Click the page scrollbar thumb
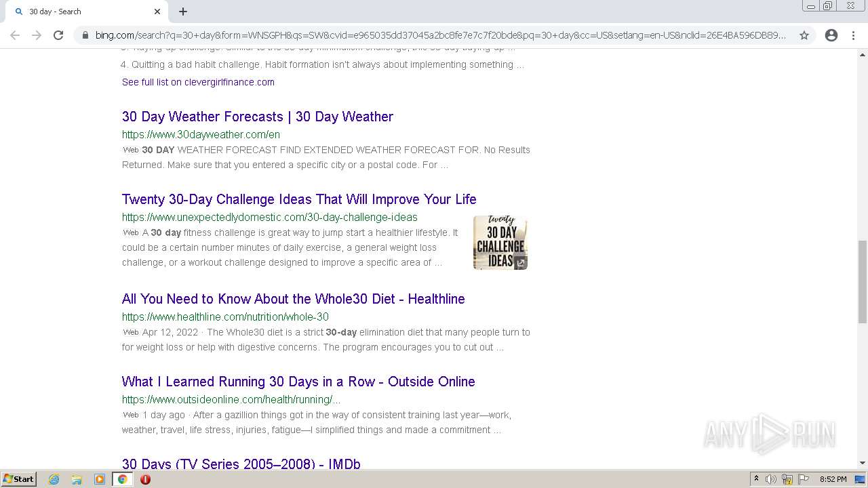This screenshot has height=488, width=868. click(863, 281)
